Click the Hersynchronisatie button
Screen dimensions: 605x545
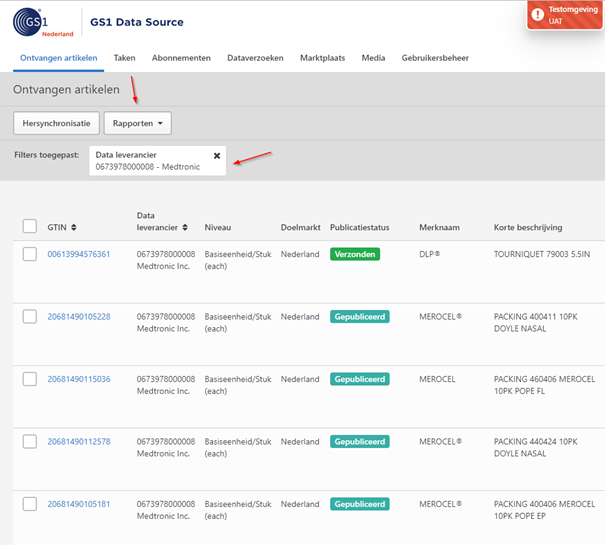coord(56,123)
